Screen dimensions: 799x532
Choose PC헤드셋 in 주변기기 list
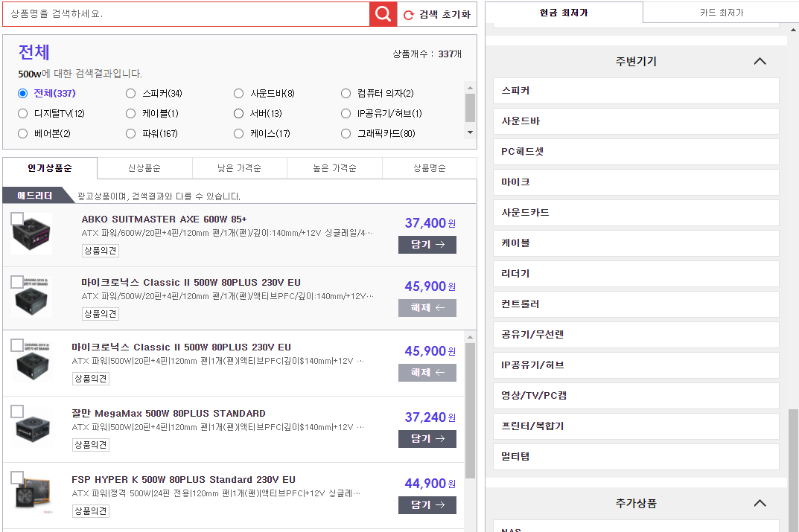point(636,152)
